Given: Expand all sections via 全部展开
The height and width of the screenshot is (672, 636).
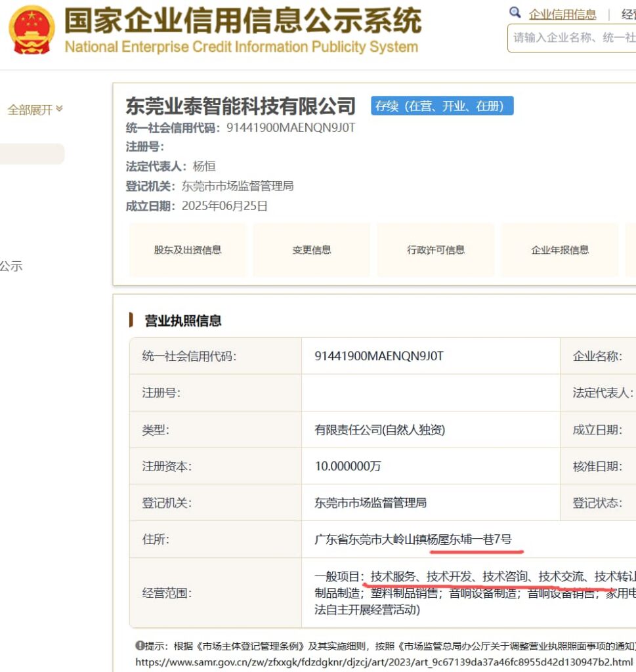Looking at the screenshot, I should pyautogui.click(x=35, y=110).
